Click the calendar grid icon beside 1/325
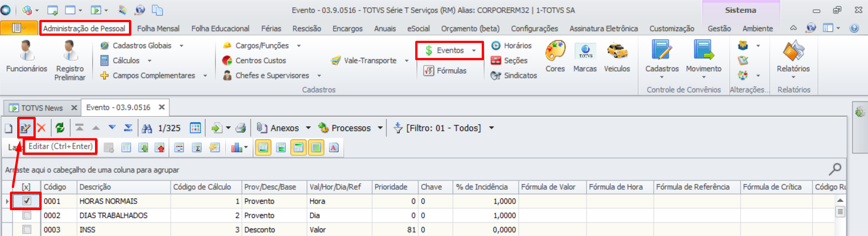868x236 pixels. [x=195, y=128]
